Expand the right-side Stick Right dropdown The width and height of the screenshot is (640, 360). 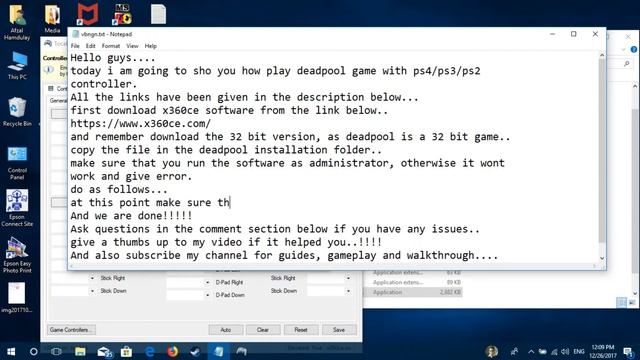(348, 278)
